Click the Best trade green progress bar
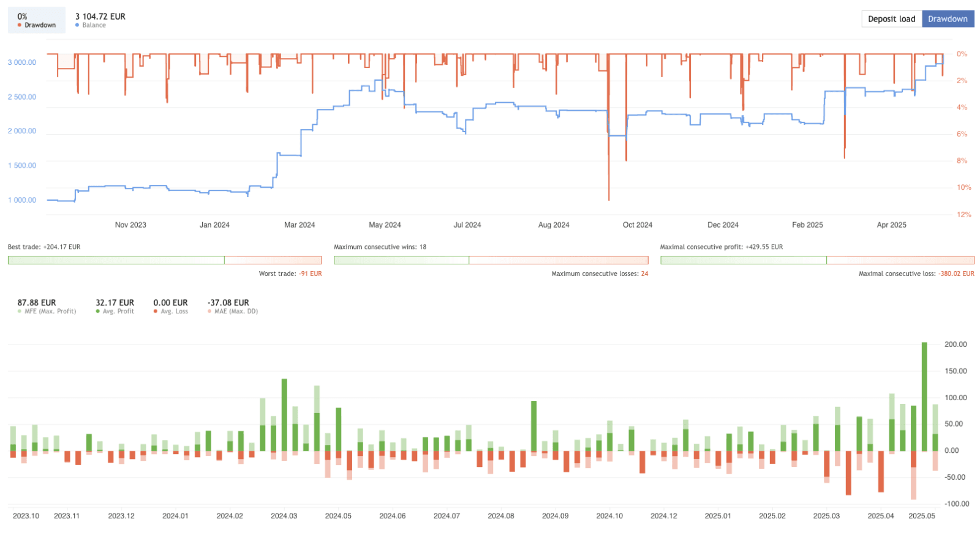Image resolution: width=980 pixels, height=533 pixels. [116, 260]
